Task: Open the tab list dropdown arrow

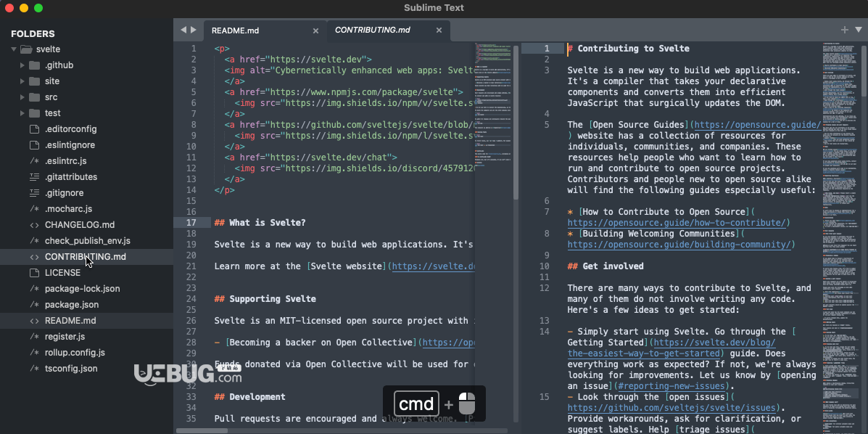Action: 859,30
